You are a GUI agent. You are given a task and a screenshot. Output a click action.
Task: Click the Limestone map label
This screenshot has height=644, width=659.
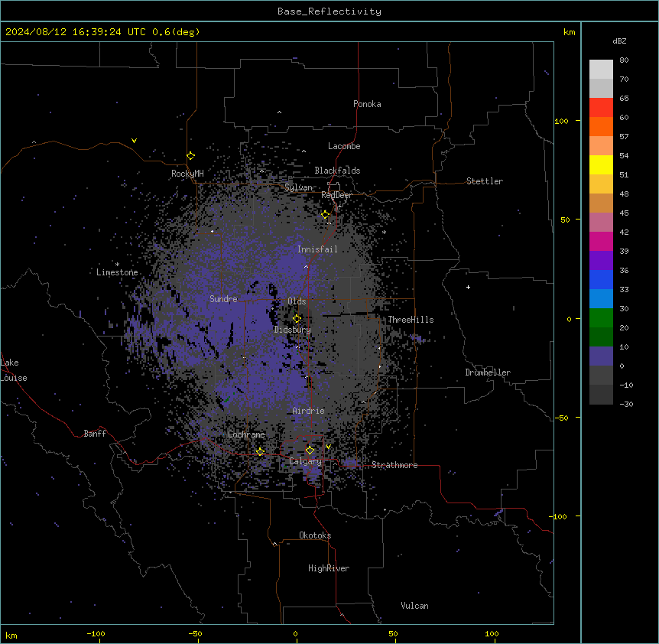117,272
